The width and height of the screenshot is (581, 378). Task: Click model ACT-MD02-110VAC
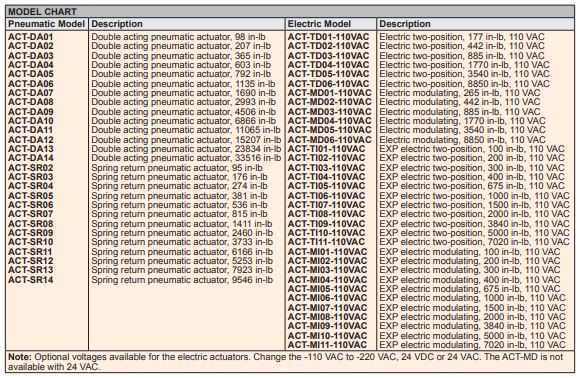point(329,102)
